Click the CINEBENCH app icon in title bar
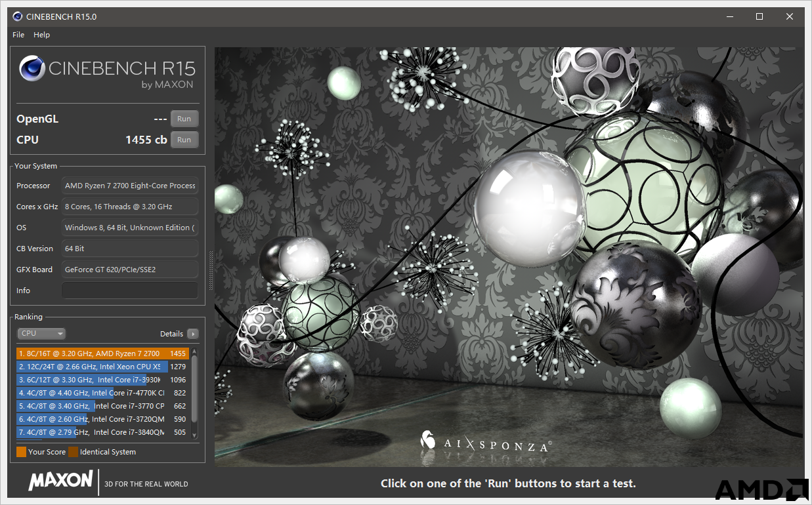Screen dimensions: 812x505 (x=16, y=16)
